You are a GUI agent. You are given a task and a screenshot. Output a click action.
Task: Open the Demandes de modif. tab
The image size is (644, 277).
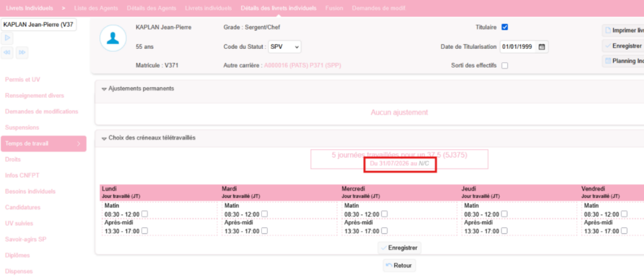click(x=379, y=8)
